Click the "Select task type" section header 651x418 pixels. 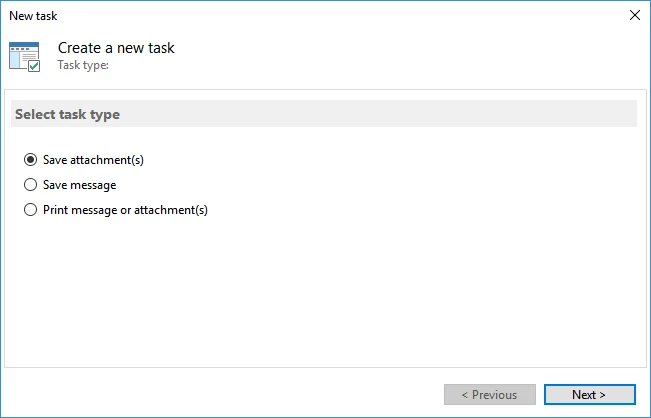(x=67, y=115)
